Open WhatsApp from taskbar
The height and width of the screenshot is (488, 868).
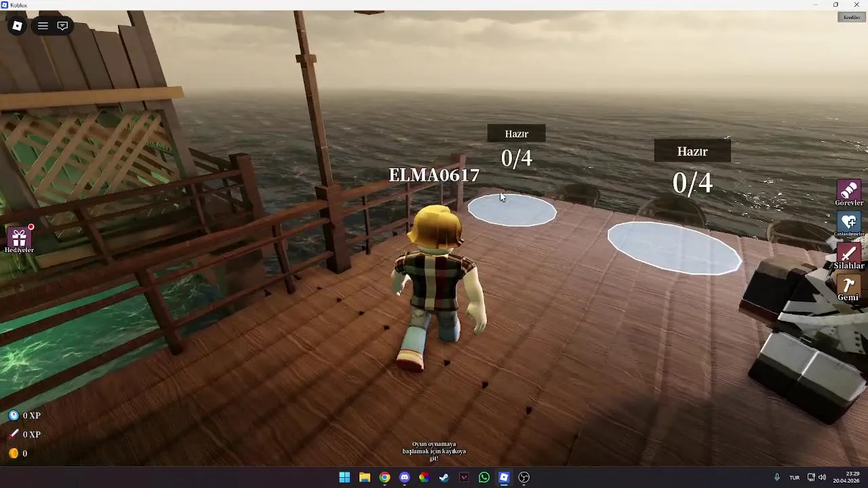point(484,477)
